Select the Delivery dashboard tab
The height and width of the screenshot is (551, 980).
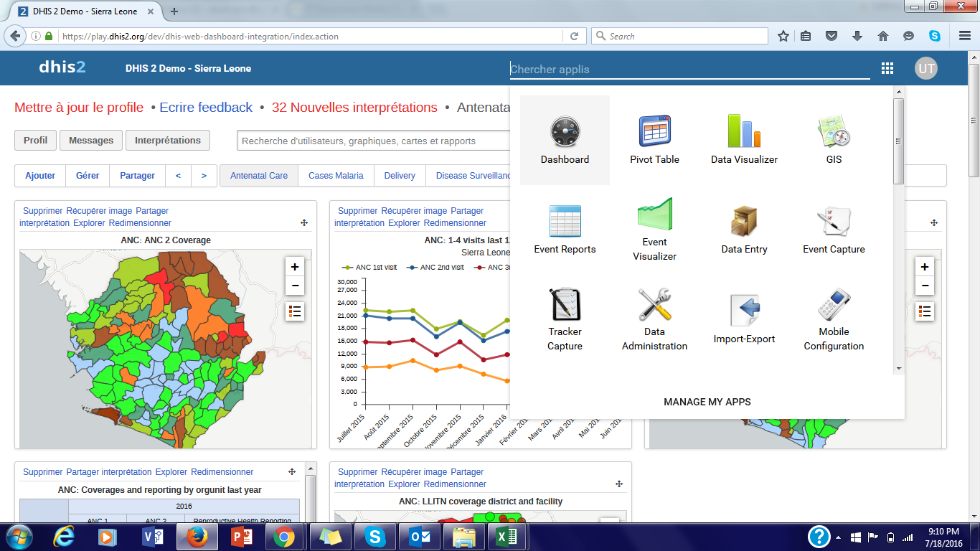(400, 176)
